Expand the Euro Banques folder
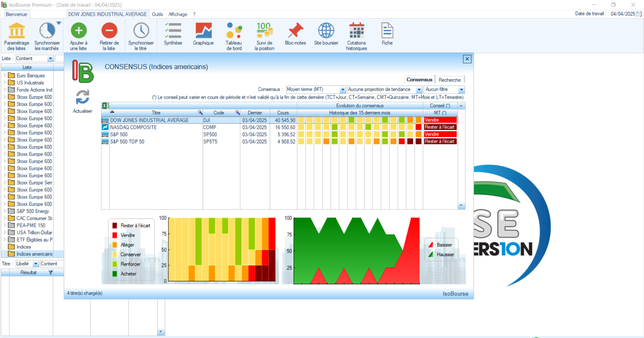644x338 pixels. point(5,76)
